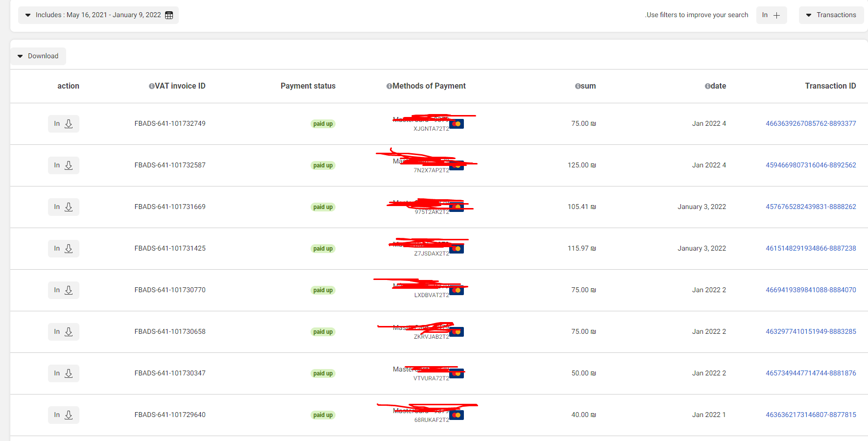This screenshot has width=868, height=441.
Task: Download invoice FBADS-641-101730658
Action: coord(64,332)
